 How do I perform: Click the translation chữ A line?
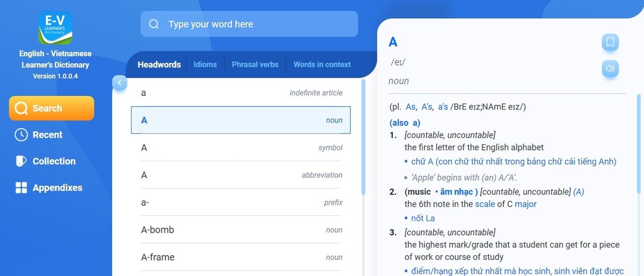point(514,161)
